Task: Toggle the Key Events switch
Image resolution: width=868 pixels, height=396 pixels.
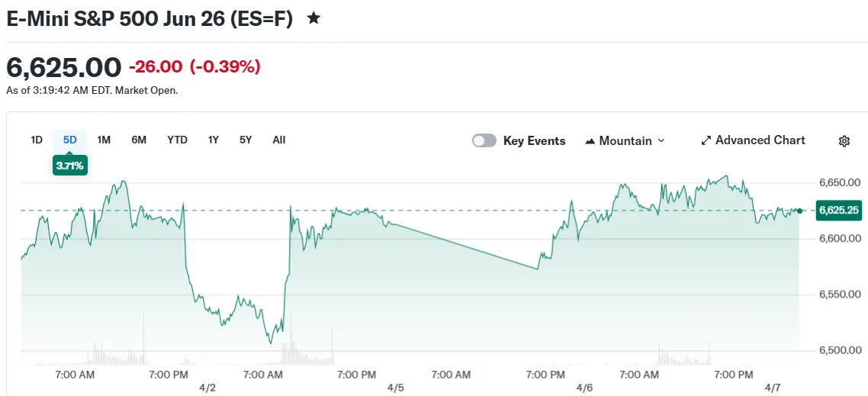Action: [x=484, y=140]
